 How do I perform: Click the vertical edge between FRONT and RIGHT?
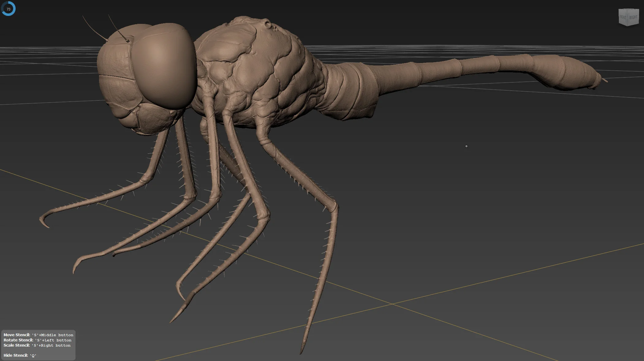pos(627,18)
